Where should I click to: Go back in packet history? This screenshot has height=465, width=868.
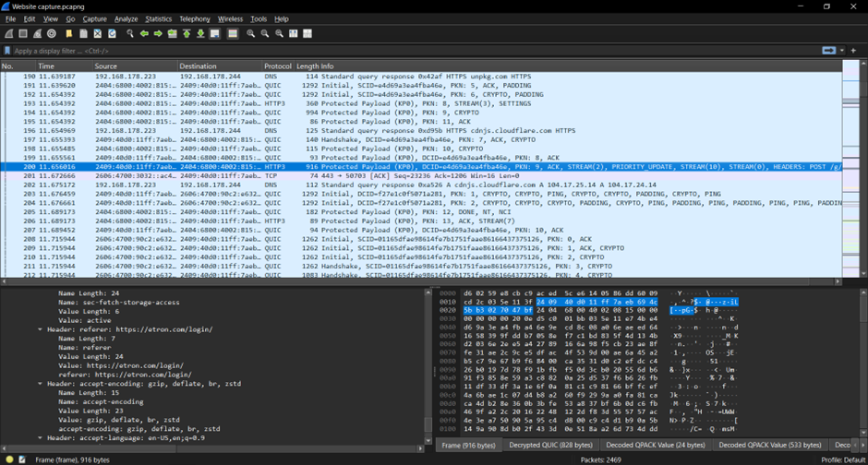point(144,34)
